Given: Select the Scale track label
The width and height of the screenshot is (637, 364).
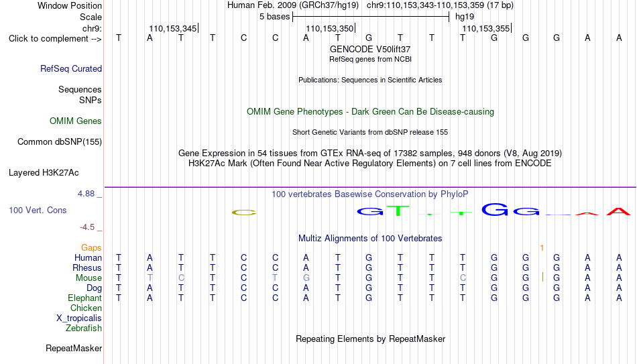Looking at the screenshot, I should pos(91,17).
